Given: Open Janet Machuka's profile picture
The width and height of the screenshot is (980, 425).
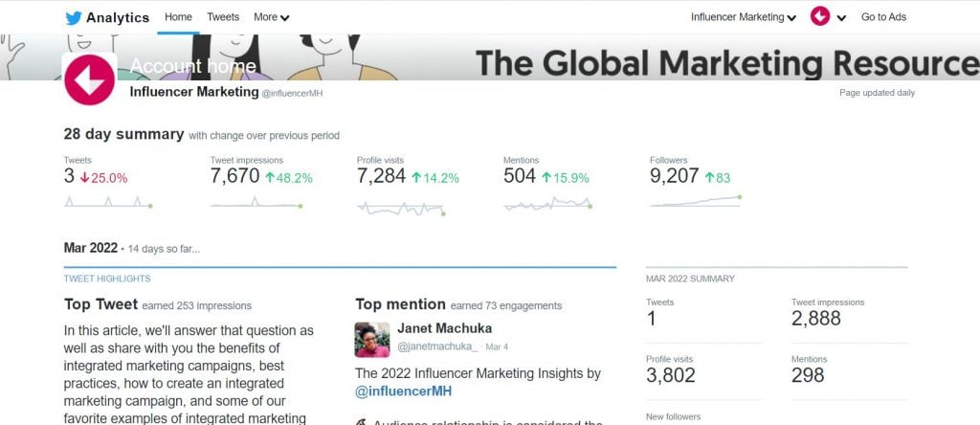Looking at the screenshot, I should [372, 340].
